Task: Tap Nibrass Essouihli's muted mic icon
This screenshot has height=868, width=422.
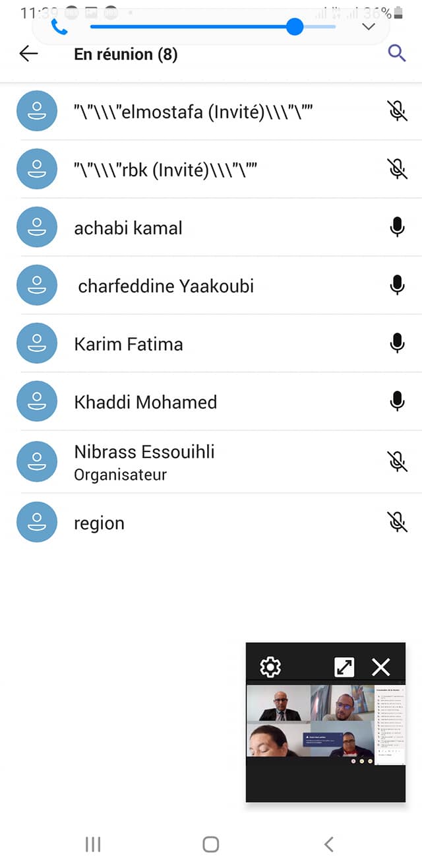Action: 396,461
